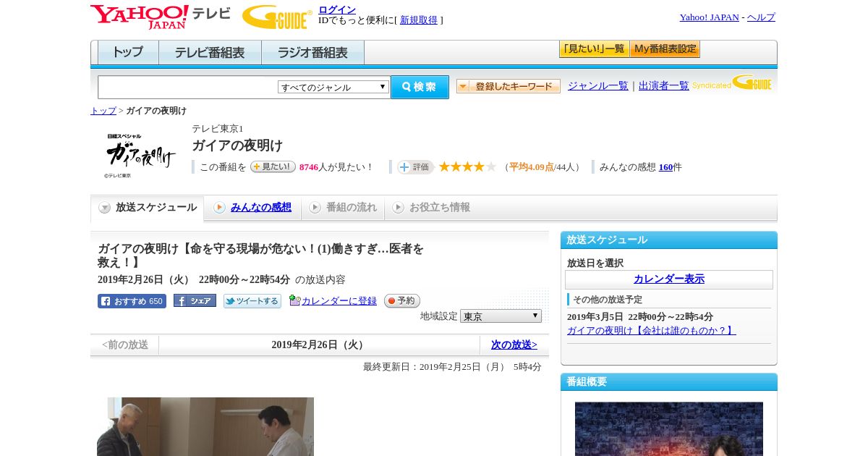Viewport: 868px width, 456px height.
Task: Click the 番組の流れ arrow icon
Action: click(315, 208)
